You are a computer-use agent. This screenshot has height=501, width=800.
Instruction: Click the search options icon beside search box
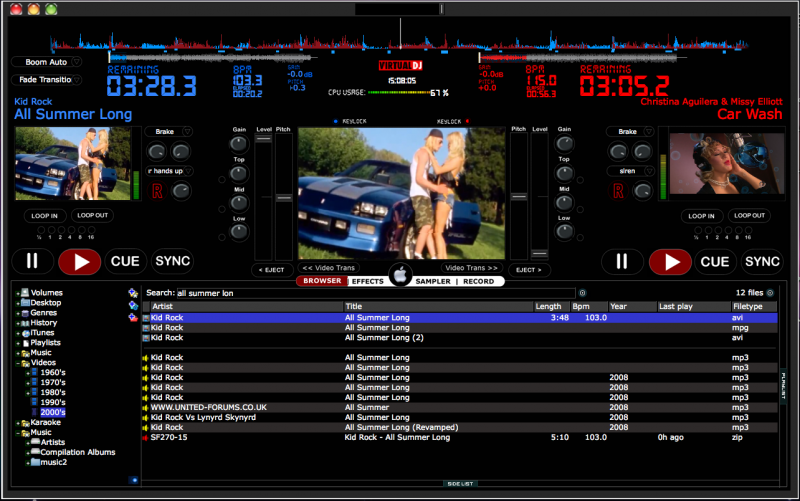click(x=582, y=293)
